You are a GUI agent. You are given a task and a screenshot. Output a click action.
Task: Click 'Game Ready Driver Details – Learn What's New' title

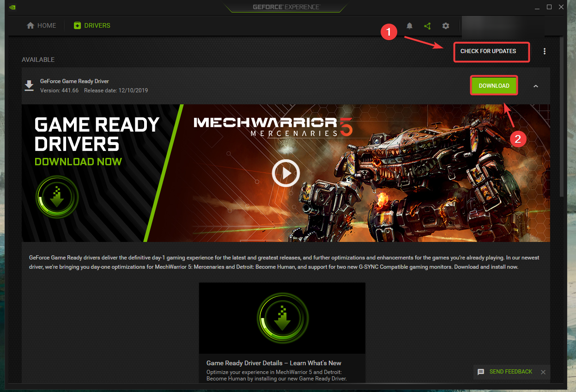pos(274,363)
